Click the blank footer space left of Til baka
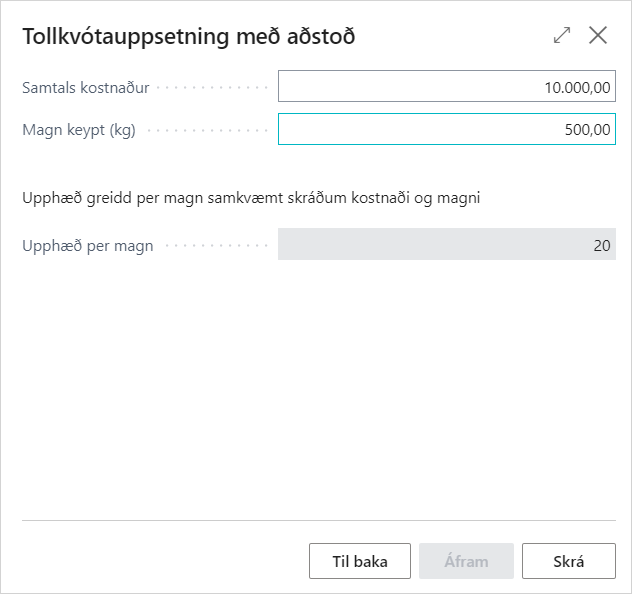 point(160,561)
